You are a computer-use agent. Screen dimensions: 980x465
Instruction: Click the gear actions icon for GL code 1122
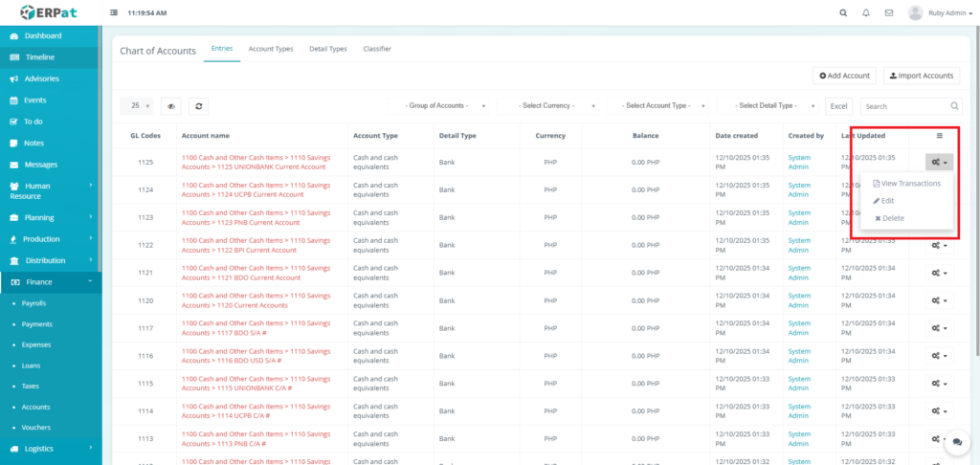click(938, 245)
